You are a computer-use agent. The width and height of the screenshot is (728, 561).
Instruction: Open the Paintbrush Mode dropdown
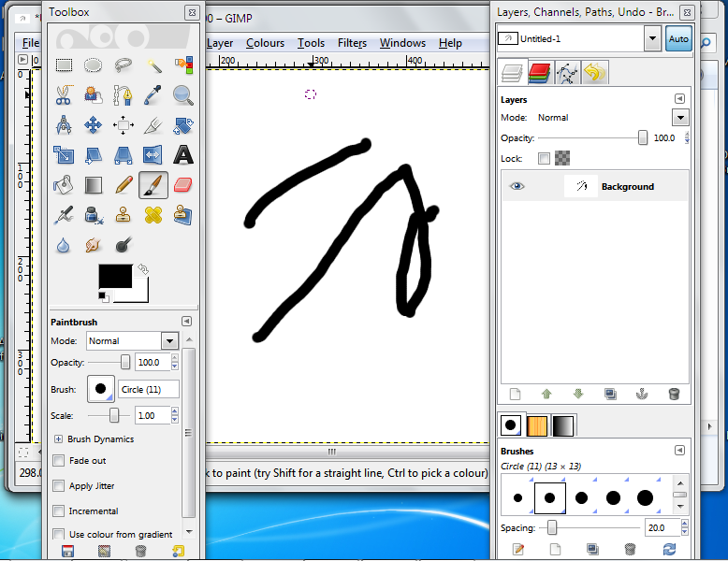click(x=169, y=341)
